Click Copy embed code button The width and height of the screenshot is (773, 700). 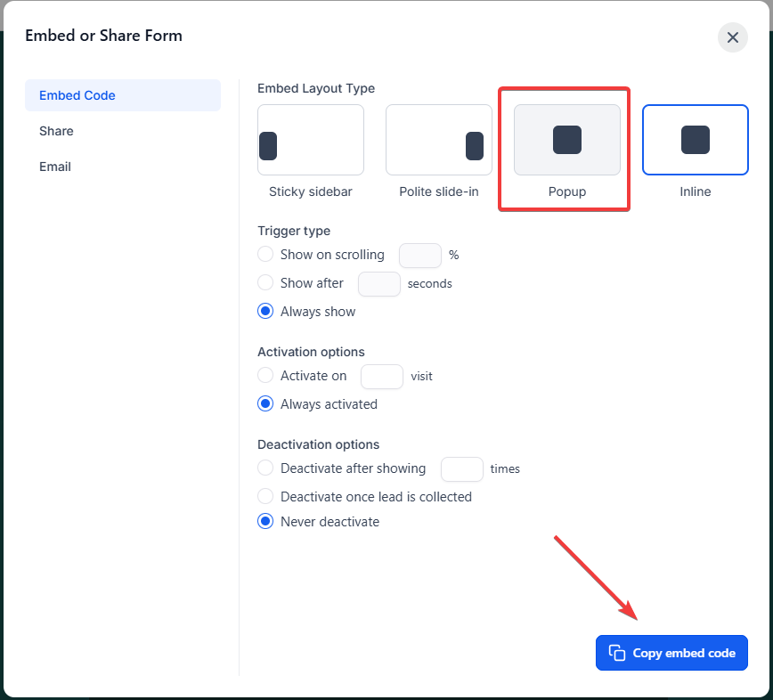(x=671, y=653)
